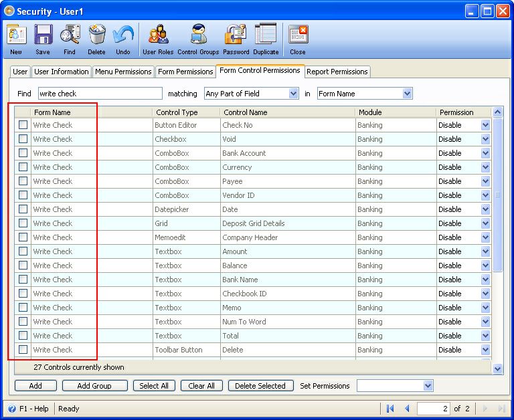Click the Security window title icon
The width and height of the screenshot is (514, 420).
pyautogui.click(x=9, y=11)
